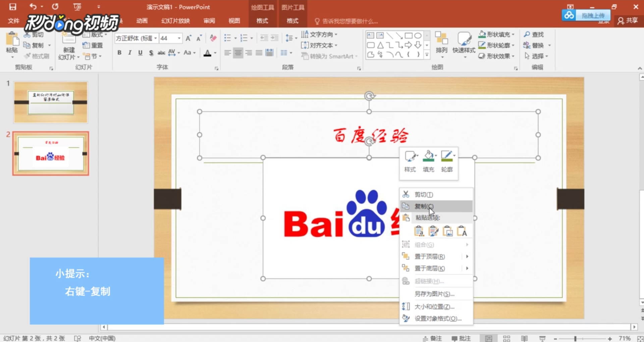Copy with the ribbon 复制 button
The height and width of the screenshot is (342, 644).
pos(34,45)
